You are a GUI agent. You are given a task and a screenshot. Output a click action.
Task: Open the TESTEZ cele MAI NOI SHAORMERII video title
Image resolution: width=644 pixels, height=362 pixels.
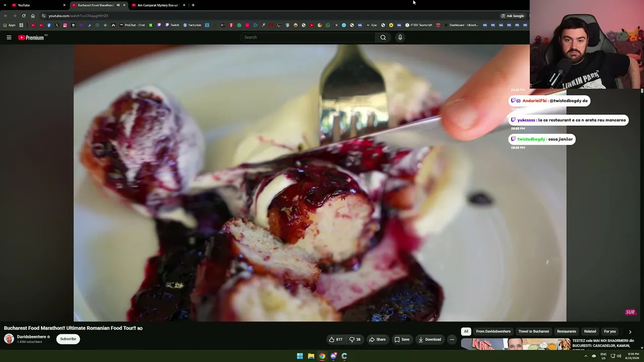pos(603,343)
